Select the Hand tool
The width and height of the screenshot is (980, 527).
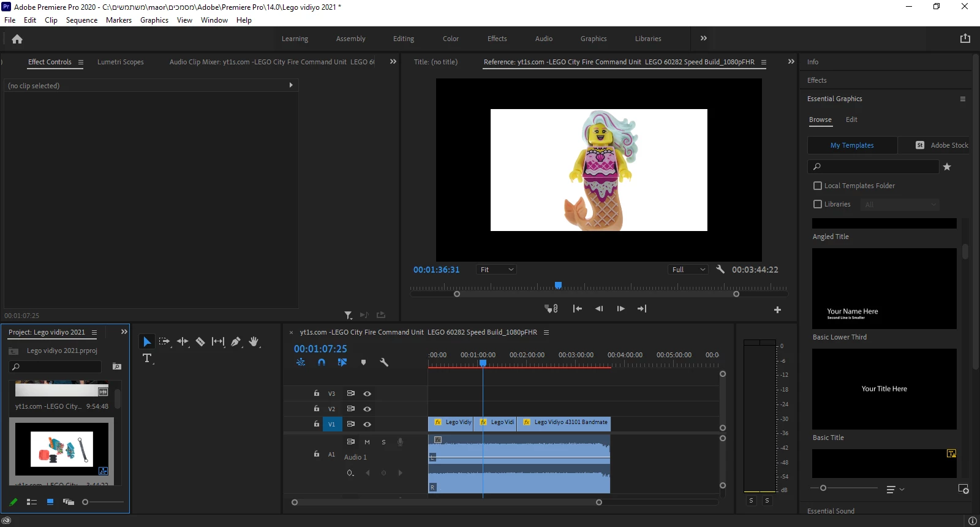coord(254,342)
